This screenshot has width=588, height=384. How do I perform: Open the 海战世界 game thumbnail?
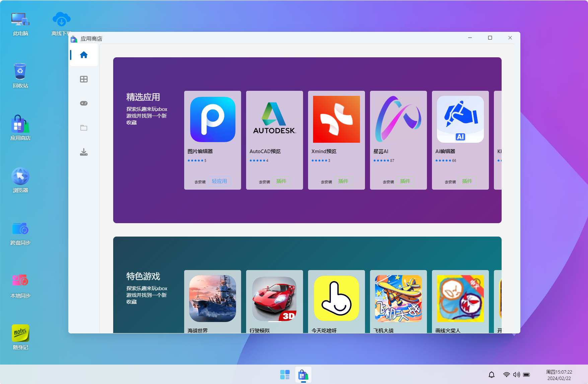[213, 299]
